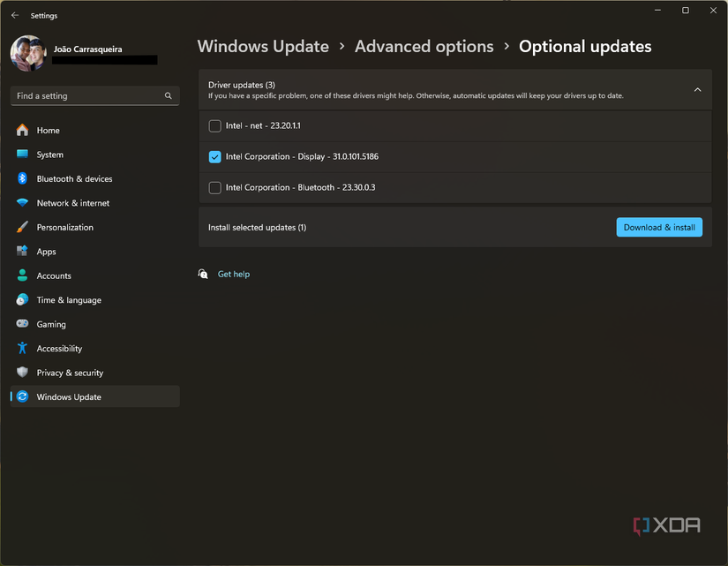
Task: Click the Privacy & security shield icon
Action: point(22,373)
